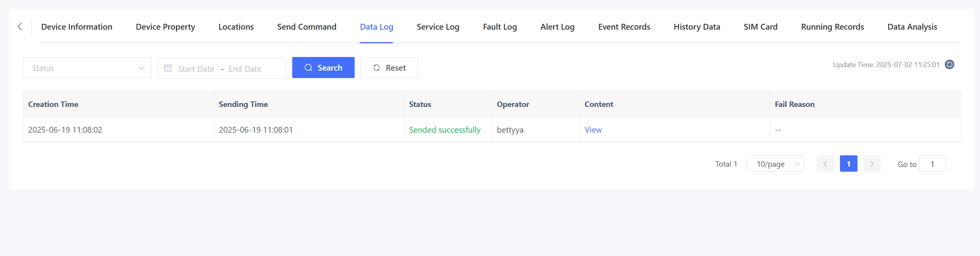Click the Start Date input
This screenshot has width=980, height=256.
coord(196,69)
